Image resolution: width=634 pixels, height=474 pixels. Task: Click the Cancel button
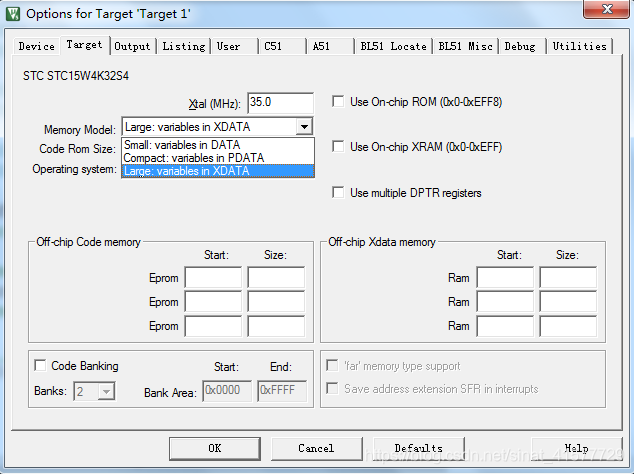tap(317, 449)
